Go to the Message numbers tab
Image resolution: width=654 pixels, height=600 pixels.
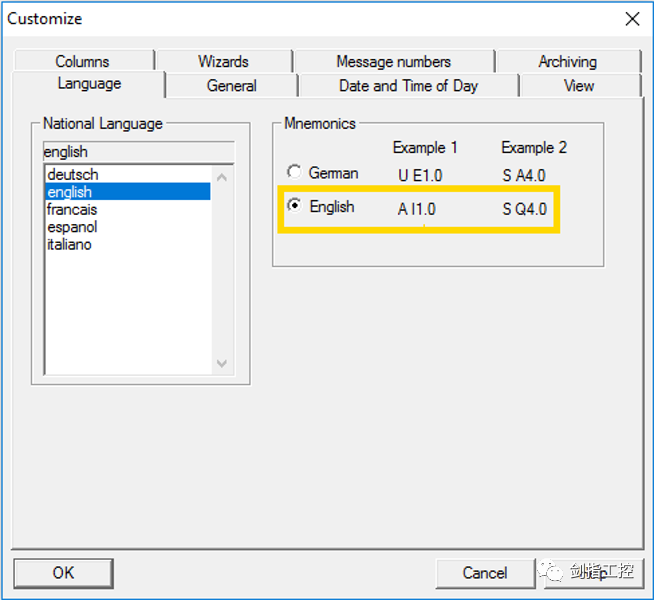point(393,61)
